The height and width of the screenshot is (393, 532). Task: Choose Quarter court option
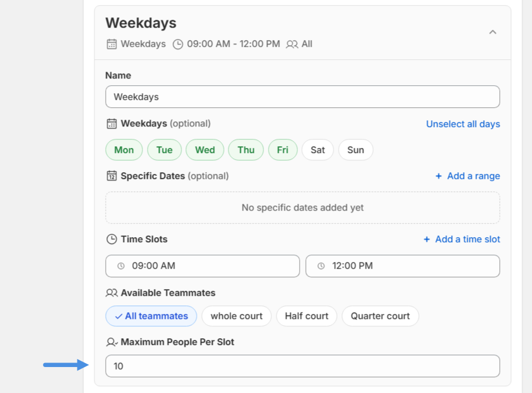[380, 316]
